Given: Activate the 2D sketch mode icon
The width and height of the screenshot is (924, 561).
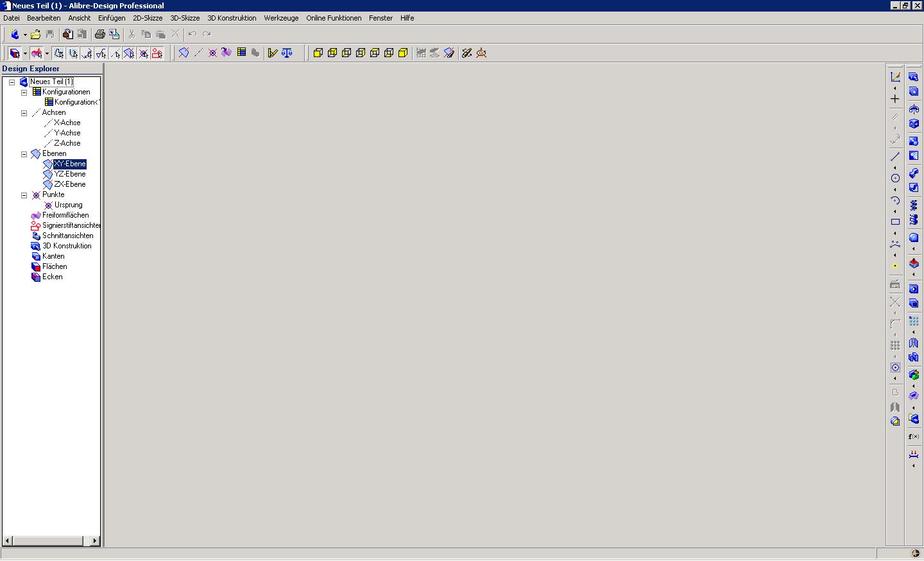Looking at the screenshot, I should pos(895,77).
